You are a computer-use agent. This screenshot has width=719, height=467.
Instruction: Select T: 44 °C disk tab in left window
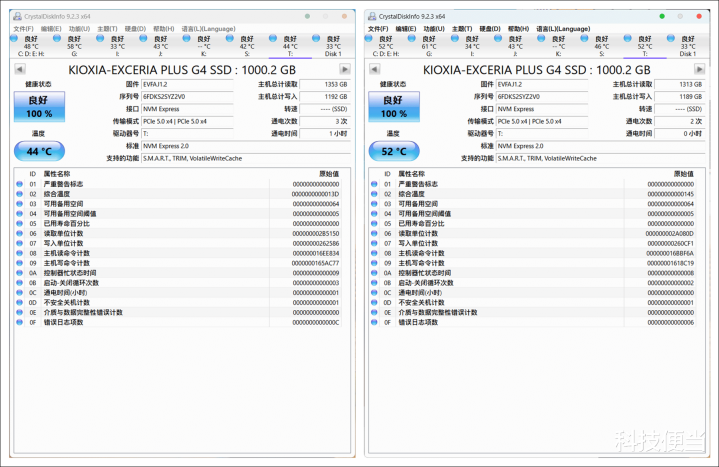(290, 46)
